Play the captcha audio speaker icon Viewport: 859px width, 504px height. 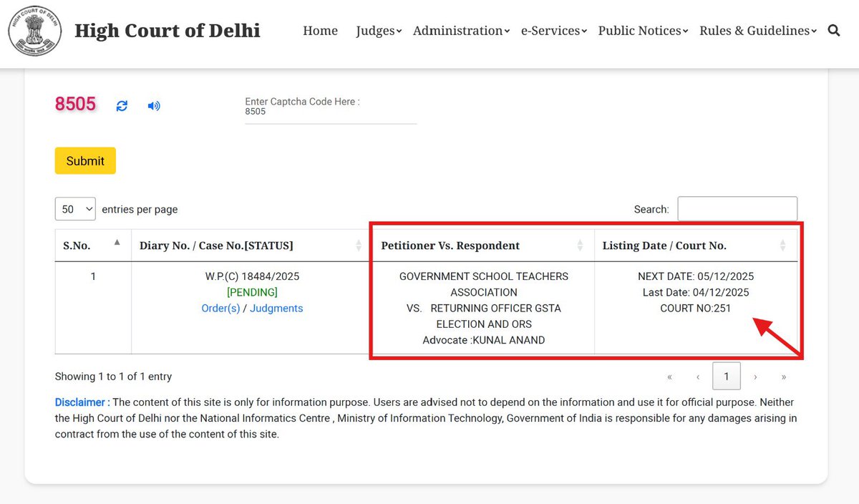[x=154, y=106]
